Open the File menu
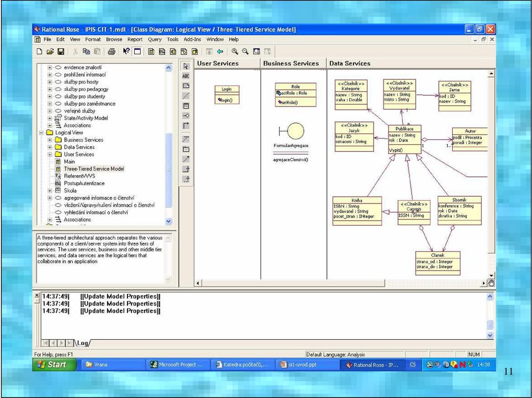 pyautogui.click(x=47, y=39)
